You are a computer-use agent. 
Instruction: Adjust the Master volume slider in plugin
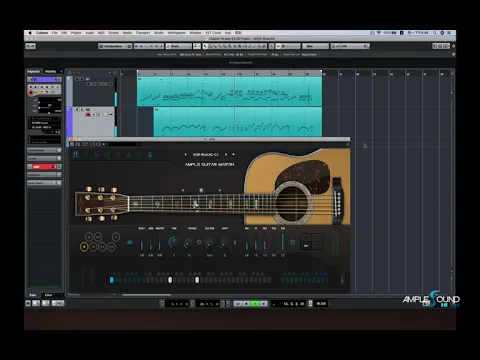coord(159,242)
